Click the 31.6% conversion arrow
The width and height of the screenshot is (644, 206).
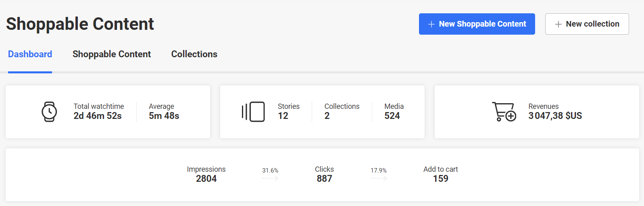[270, 178]
